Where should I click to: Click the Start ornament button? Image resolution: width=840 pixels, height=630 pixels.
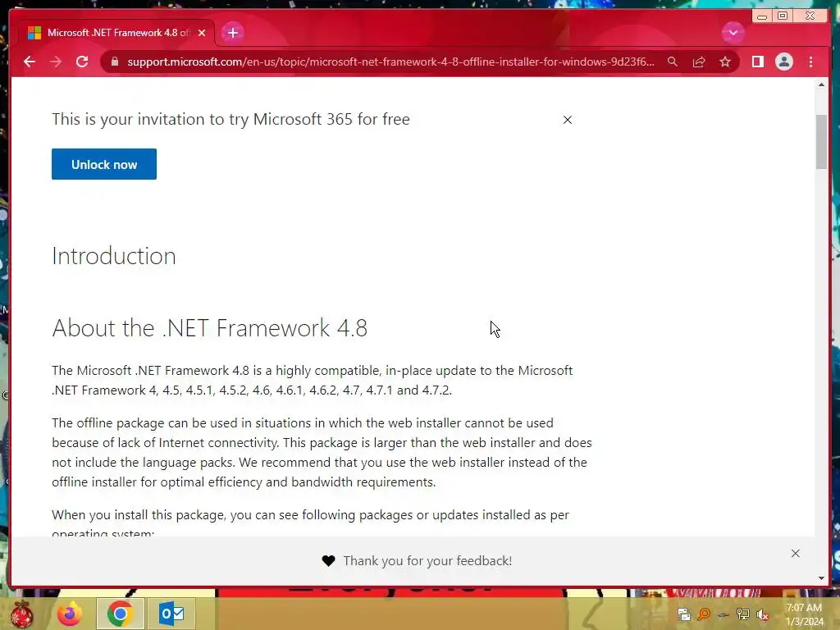point(21,614)
